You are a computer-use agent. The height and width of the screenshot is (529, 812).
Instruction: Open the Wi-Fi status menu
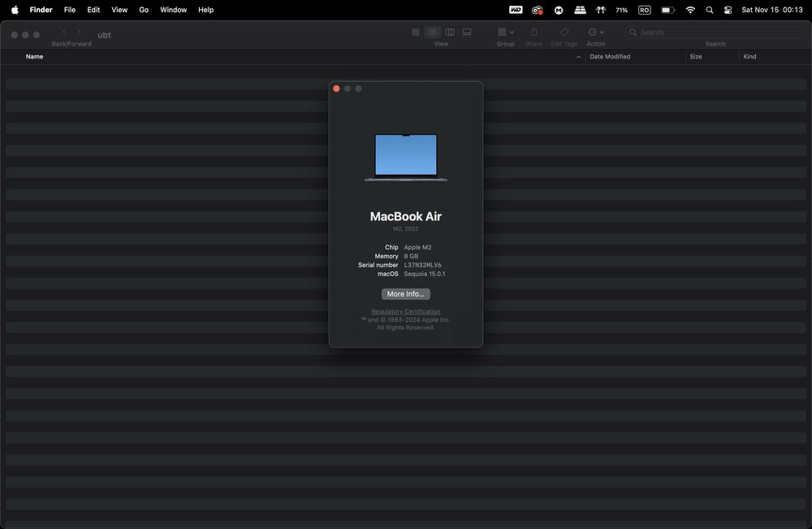coord(690,10)
